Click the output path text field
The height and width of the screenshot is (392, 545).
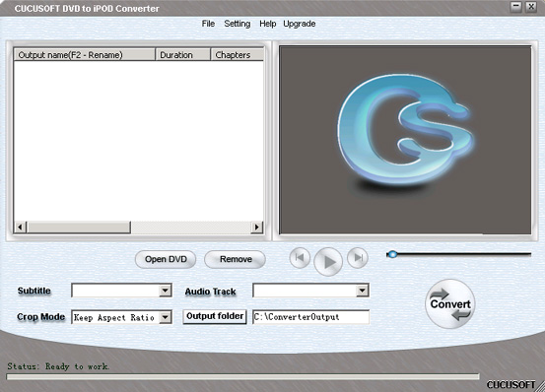coord(311,317)
